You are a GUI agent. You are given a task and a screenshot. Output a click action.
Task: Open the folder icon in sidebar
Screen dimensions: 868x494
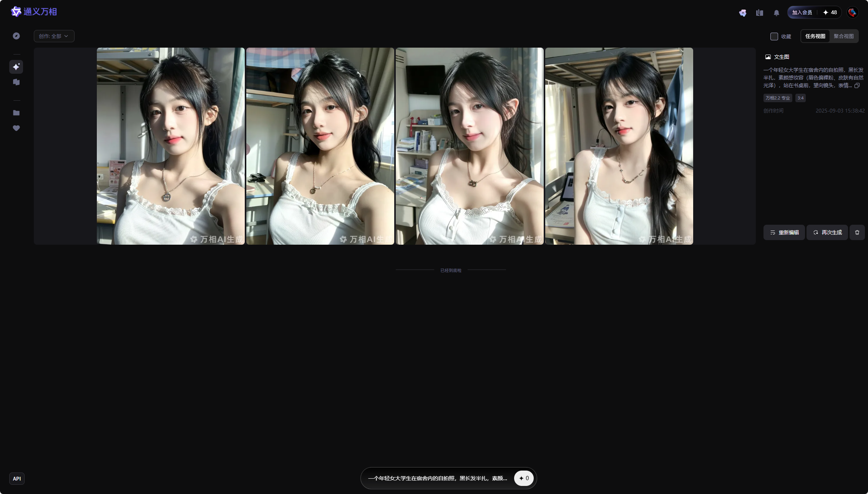[x=16, y=113]
